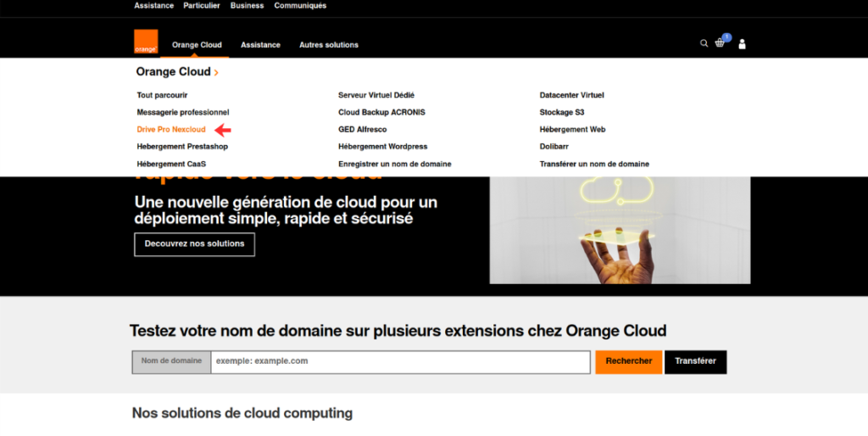Choose Stockage S3 from the menu
868x436 pixels.
pos(562,112)
